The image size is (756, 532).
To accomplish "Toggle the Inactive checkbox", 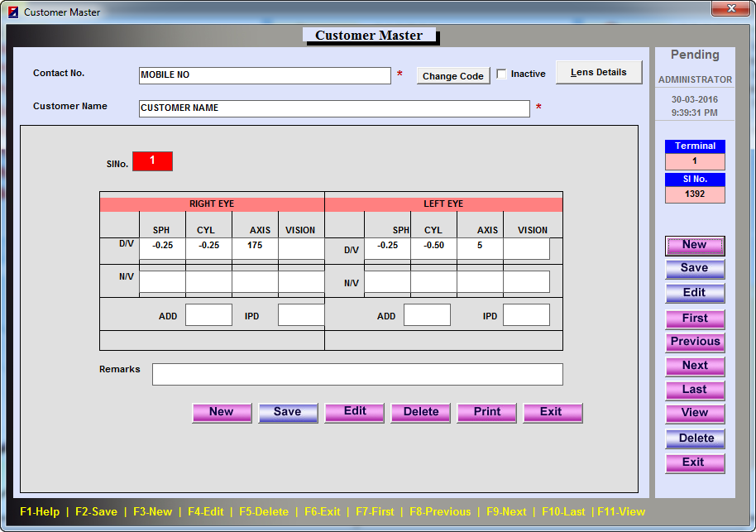I will tap(502, 74).
